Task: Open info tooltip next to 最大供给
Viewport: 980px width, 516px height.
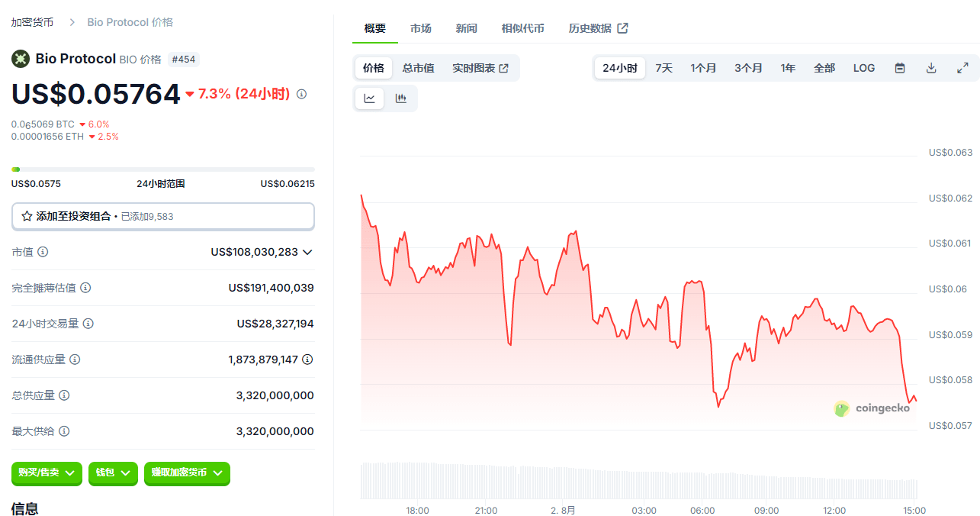Action: click(x=64, y=431)
